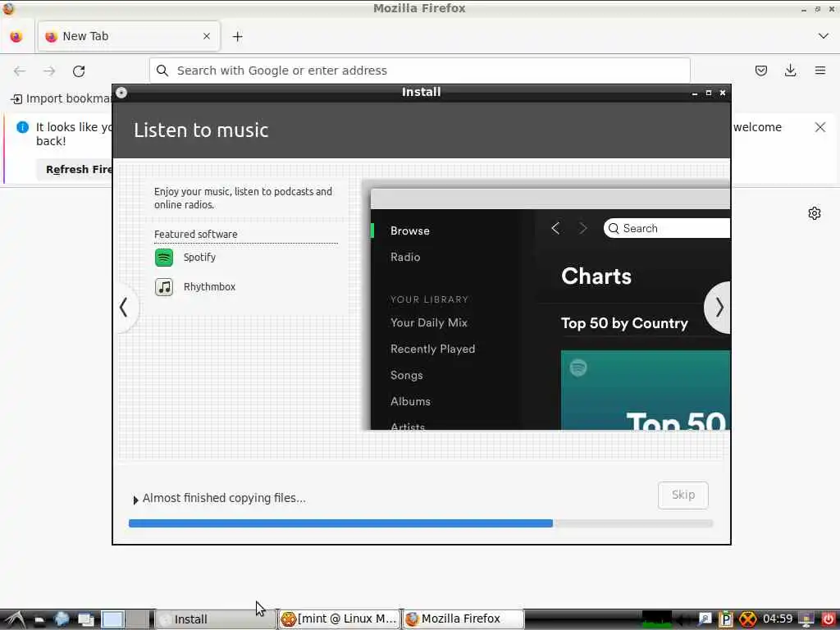Click the magnifier search tray icon
The height and width of the screenshot is (630, 840).
click(705, 619)
